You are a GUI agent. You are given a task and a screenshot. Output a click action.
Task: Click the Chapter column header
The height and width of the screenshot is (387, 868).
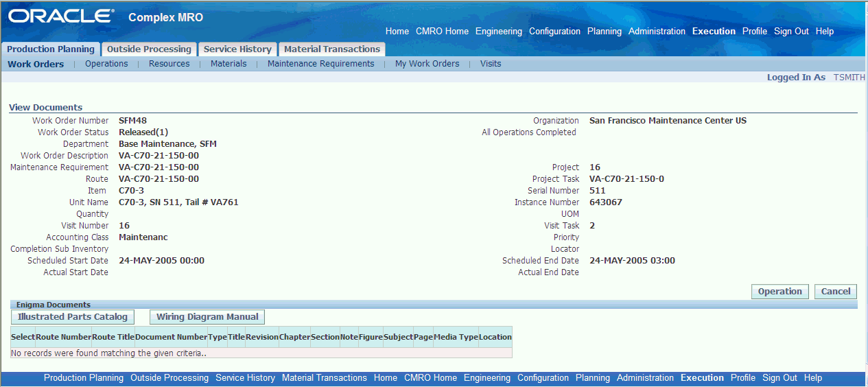tap(294, 337)
